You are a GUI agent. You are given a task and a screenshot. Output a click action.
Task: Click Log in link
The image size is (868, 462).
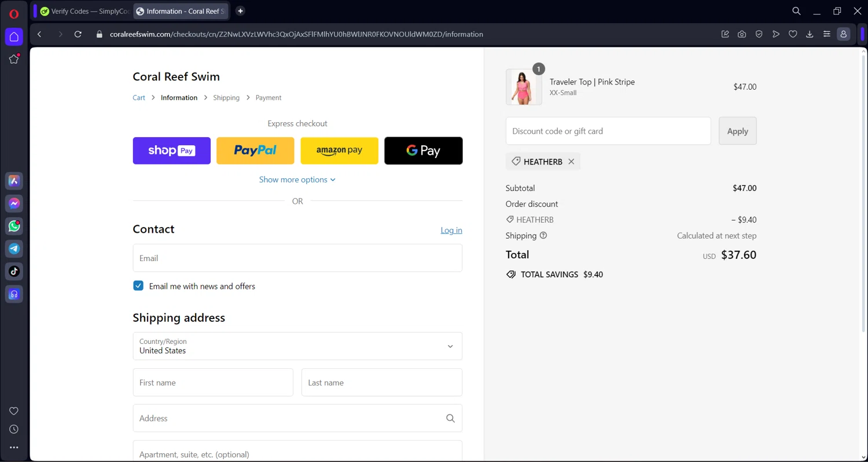pos(451,230)
